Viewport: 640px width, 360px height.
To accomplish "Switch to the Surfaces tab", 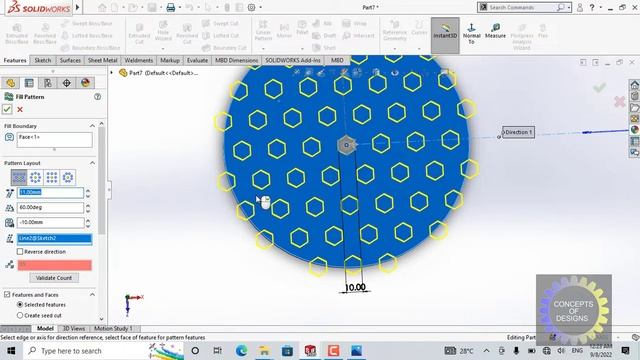I will (70, 60).
